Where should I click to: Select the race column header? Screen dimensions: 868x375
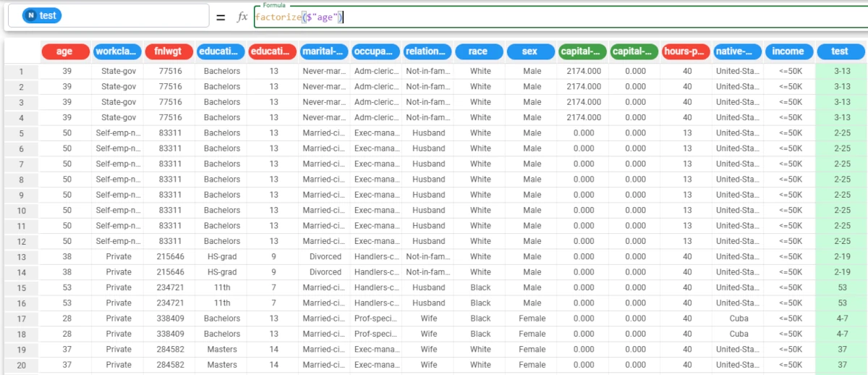coord(480,51)
